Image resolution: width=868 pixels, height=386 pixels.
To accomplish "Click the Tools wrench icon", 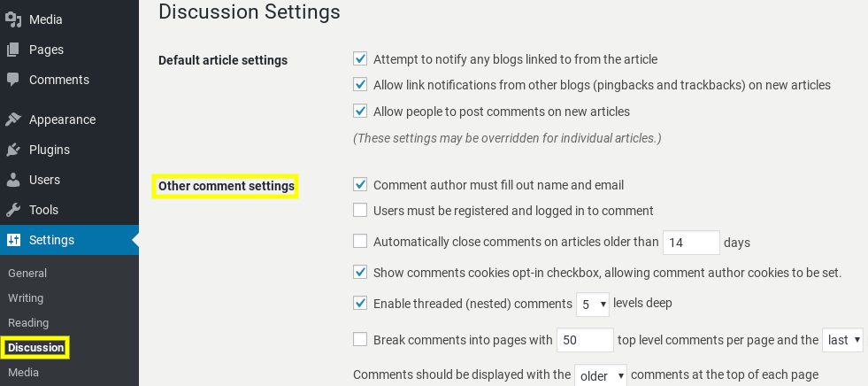I will [13, 210].
